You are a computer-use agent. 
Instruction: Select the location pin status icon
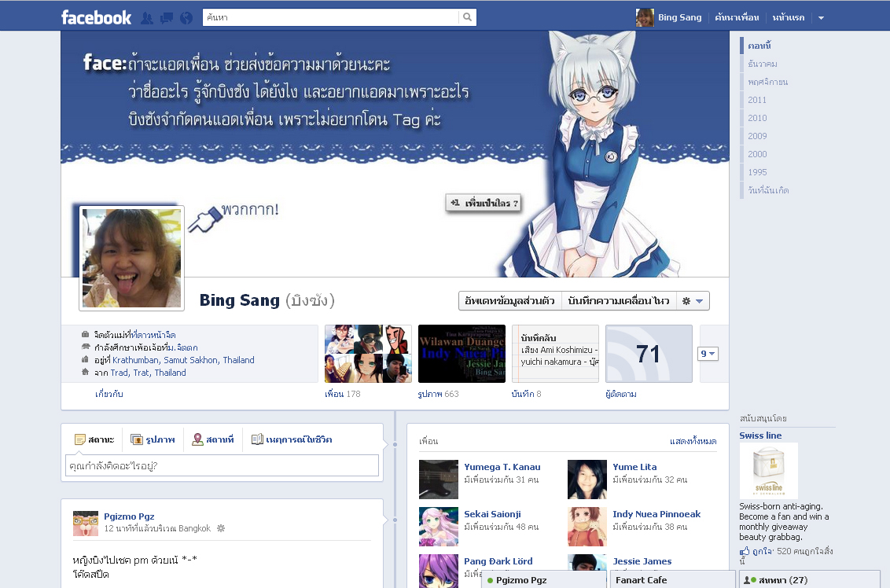[x=197, y=439]
